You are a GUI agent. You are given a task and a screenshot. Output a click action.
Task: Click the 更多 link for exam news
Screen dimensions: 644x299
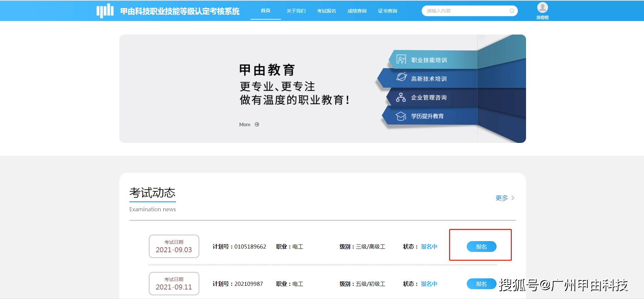coord(502,198)
